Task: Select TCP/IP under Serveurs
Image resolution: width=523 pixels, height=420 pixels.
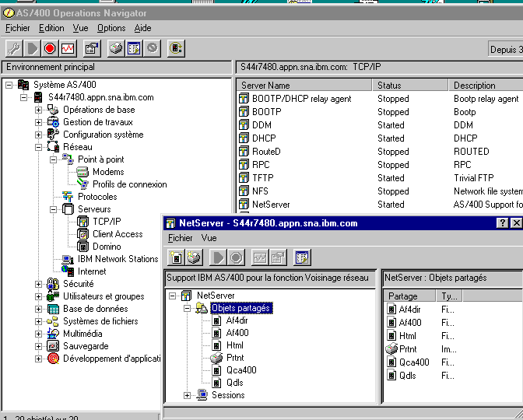Action: click(107, 222)
